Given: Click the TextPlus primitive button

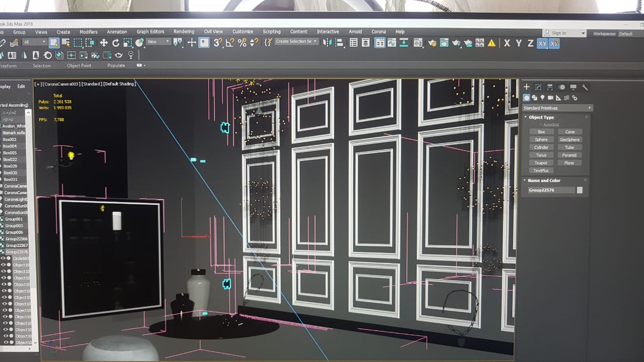Looking at the screenshot, I should click(541, 171).
